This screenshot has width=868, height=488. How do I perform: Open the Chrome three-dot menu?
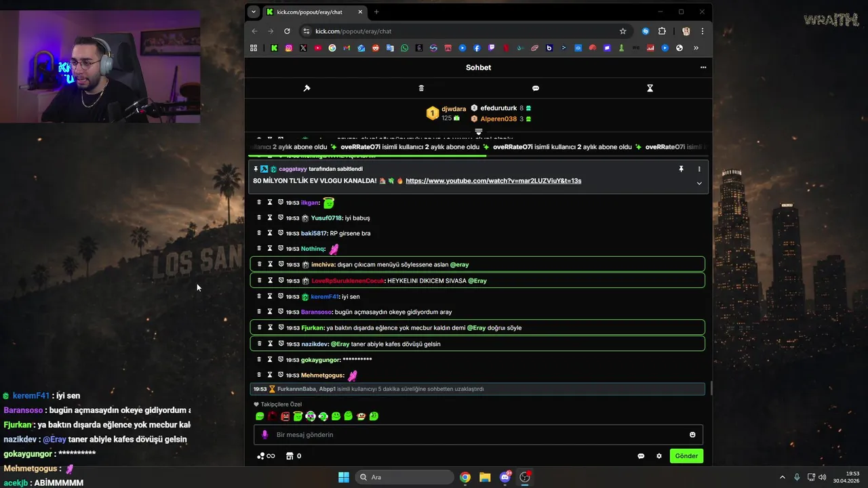point(703,31)
